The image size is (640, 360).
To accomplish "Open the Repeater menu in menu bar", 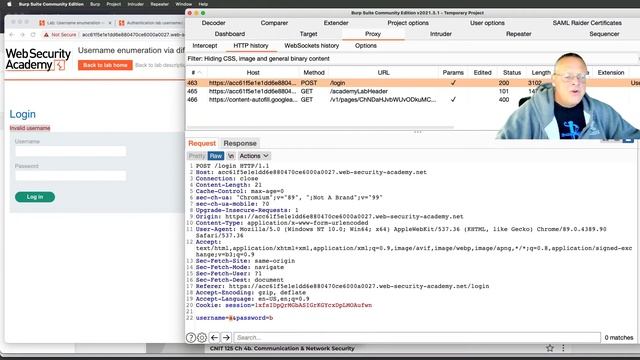I will pos(160,4).
